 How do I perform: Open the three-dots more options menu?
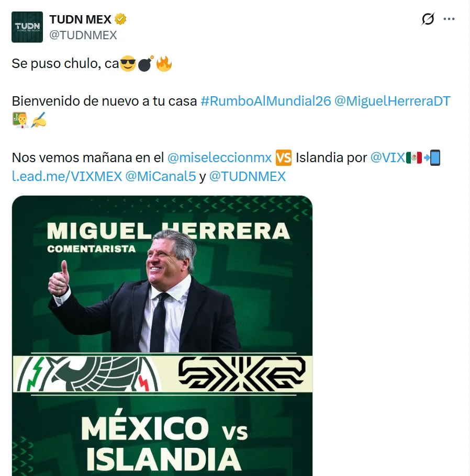(x=449, y=19)
